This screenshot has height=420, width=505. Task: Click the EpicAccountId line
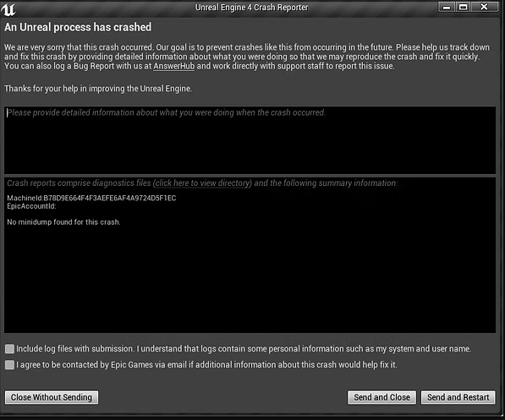31,206
